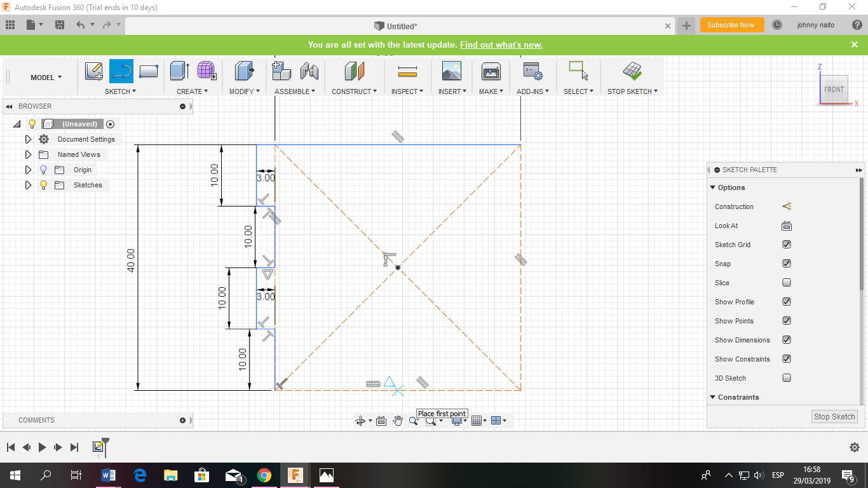The image size is (868, 488).
Task: Click the FRONT face of the view cube
Action: pos(834,90)
